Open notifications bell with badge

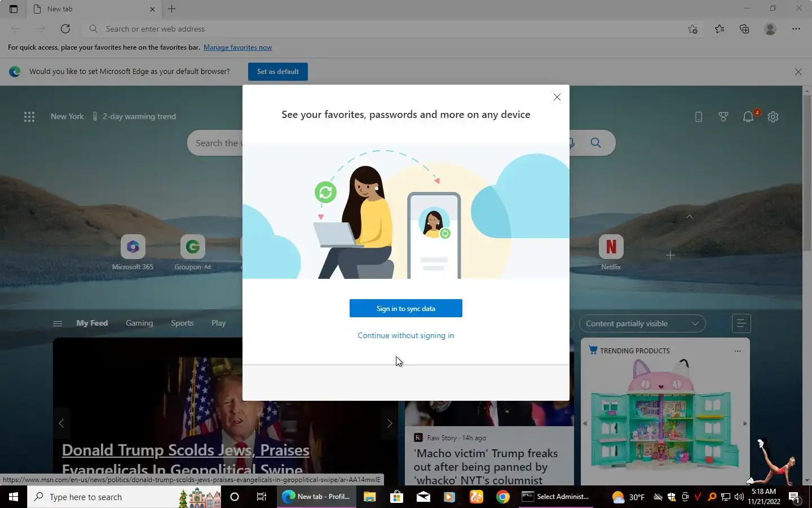(749, 116)
